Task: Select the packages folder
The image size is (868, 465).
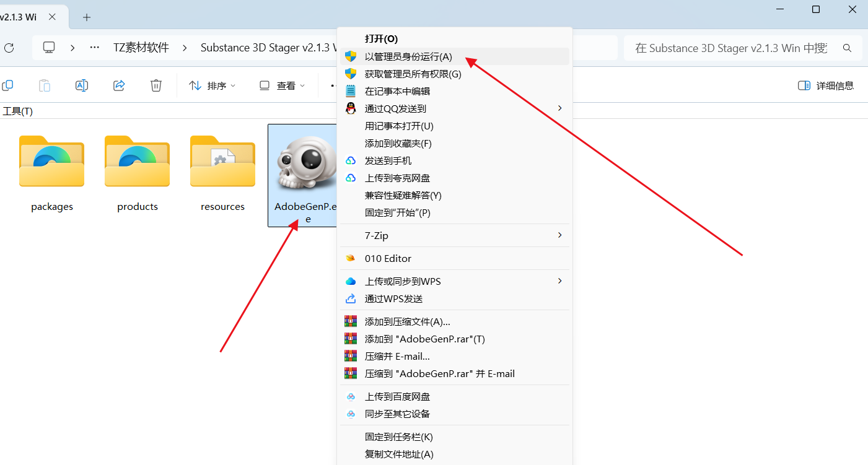Action: pos(52,173)
